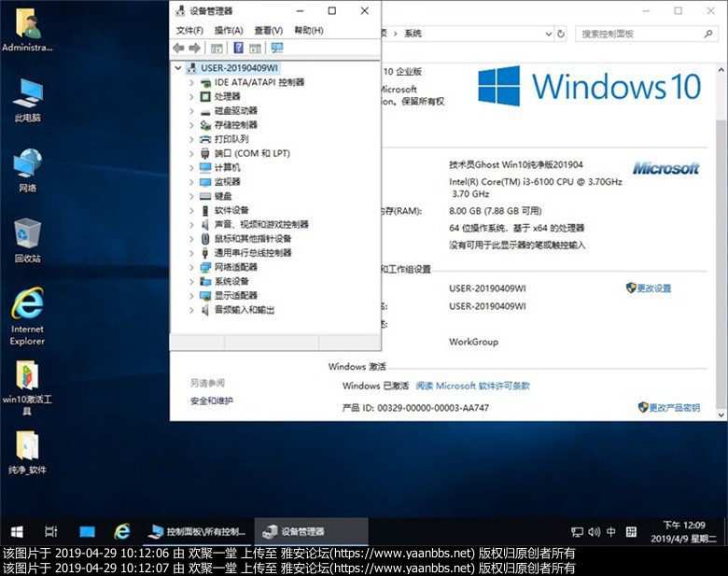Viewport: 728px width, 576px height.
Task: Select the 回收站 recycle bin icon
Action: (x=27, y=241)
